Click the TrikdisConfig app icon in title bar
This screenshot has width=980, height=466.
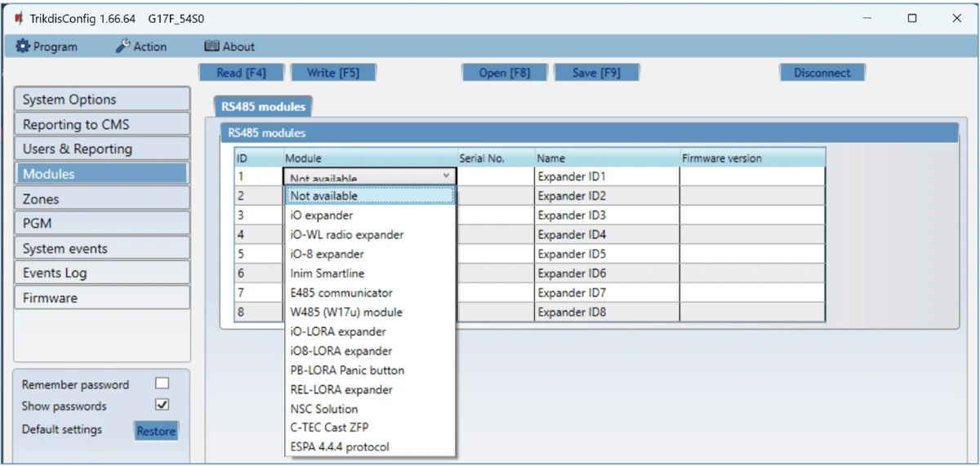point(18,18)
